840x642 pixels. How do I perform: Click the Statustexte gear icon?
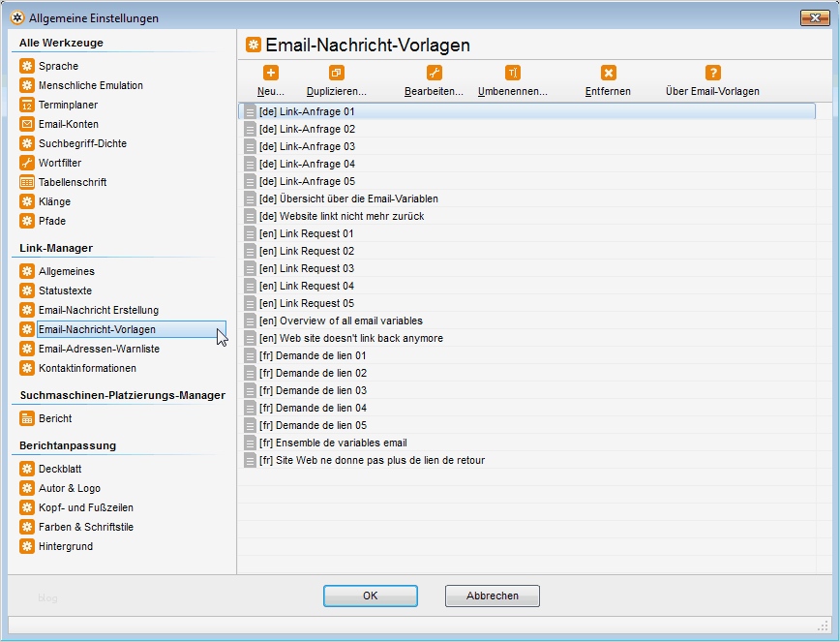[x=27, y=290]
